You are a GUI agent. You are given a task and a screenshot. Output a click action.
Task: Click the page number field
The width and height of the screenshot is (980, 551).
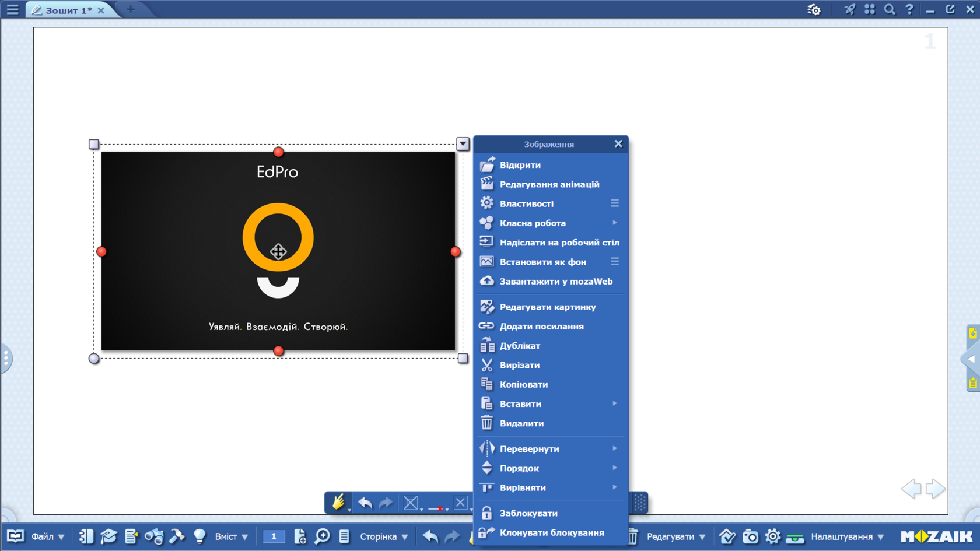(x=274, y=536)
